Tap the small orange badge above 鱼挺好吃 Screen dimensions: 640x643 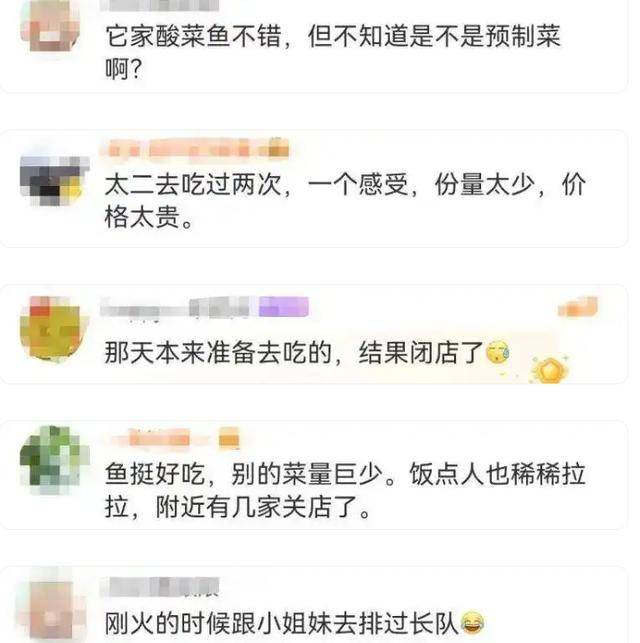coord(229,438)
